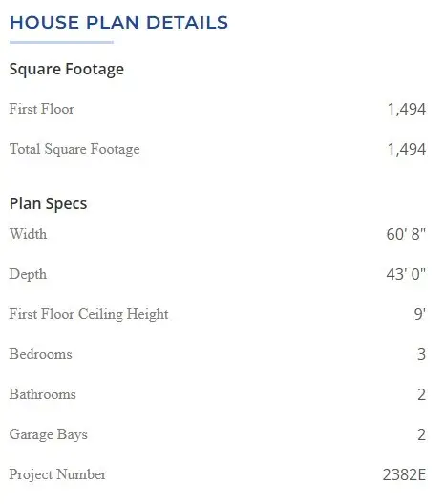
Task: Select the depth value 43' 0"
Action: 406,274
